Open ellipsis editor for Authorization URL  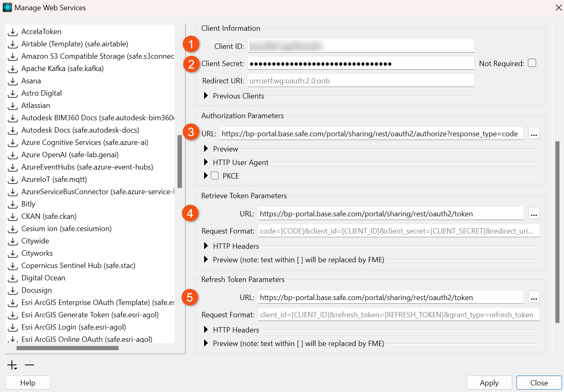pos(534,133)
